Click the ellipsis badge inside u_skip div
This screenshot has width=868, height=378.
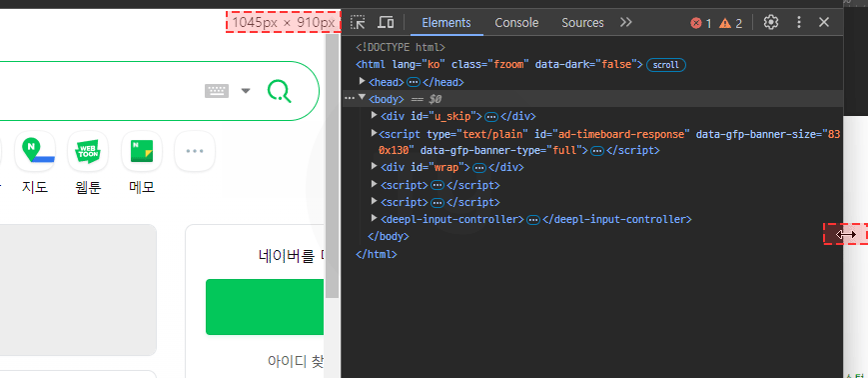click(x=491, y=116)
